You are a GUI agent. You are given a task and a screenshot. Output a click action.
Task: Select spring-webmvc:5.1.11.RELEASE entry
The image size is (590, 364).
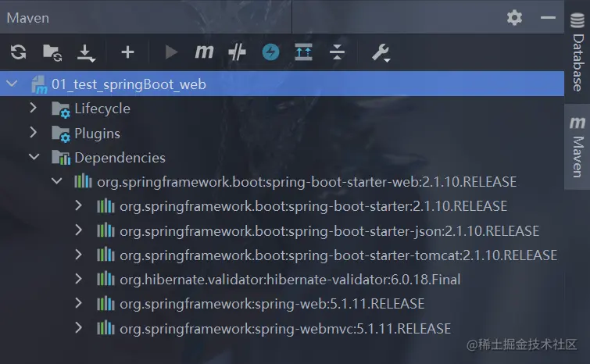coord(285,329)
